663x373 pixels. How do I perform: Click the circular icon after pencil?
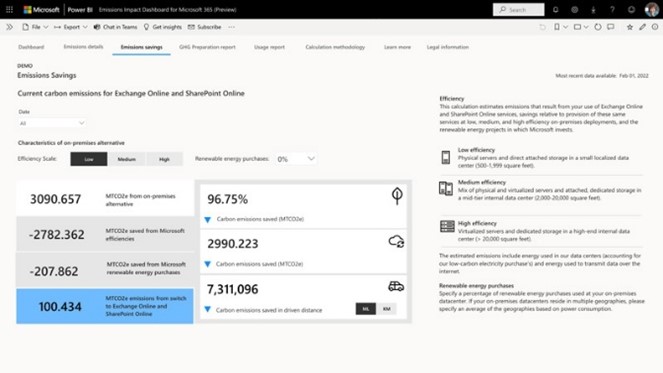(655, 27)
